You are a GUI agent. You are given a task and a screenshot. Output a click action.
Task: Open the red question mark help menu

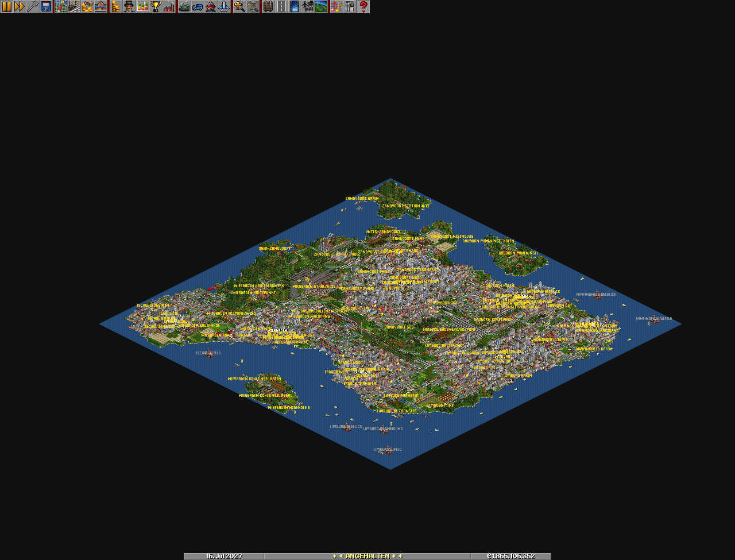[363, 7]
